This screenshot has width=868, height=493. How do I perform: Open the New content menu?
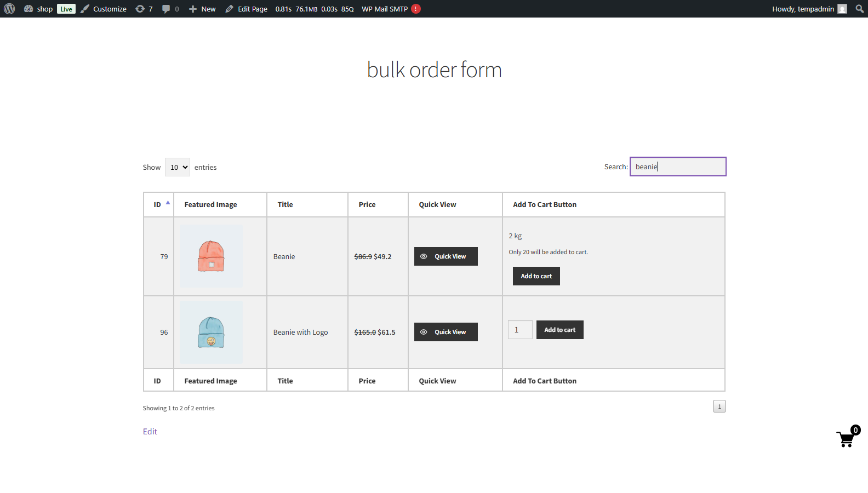point(202,9)
